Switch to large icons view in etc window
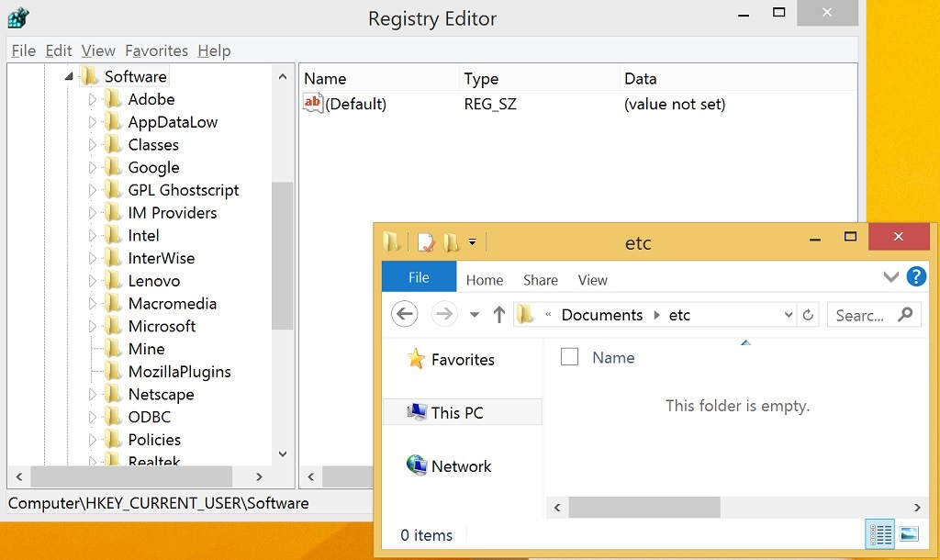The height and width of the screenshot is (560, 940). pyautogui.click(x=909, y=533)
